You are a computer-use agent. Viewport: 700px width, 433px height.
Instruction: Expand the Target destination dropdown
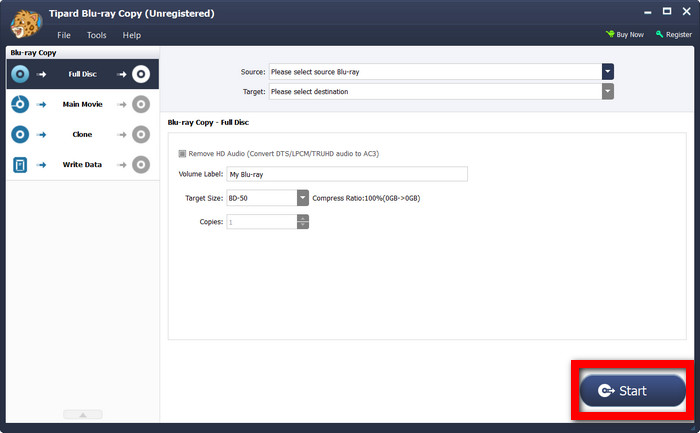pyautogui.click(x=607, y=92)
